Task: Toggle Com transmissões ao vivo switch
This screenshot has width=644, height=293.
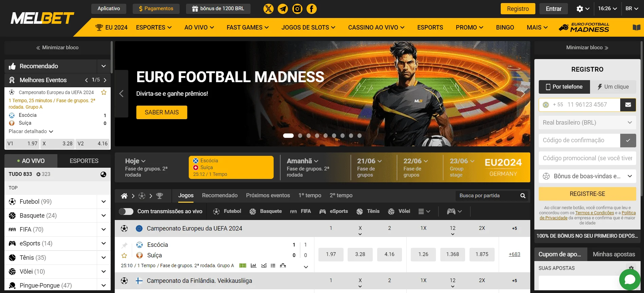Action: (126, 212)
